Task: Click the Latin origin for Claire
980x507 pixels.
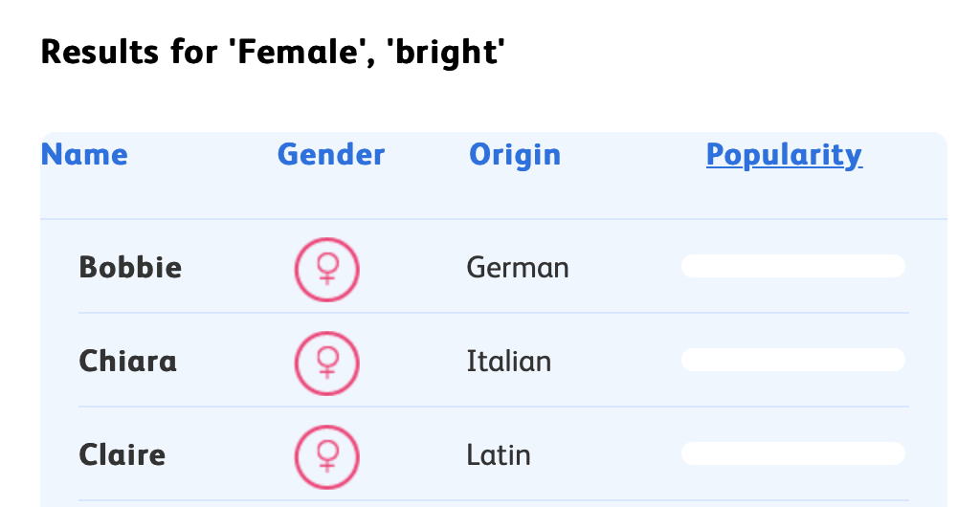Action: pyautogui.click(x=499, y=454)
